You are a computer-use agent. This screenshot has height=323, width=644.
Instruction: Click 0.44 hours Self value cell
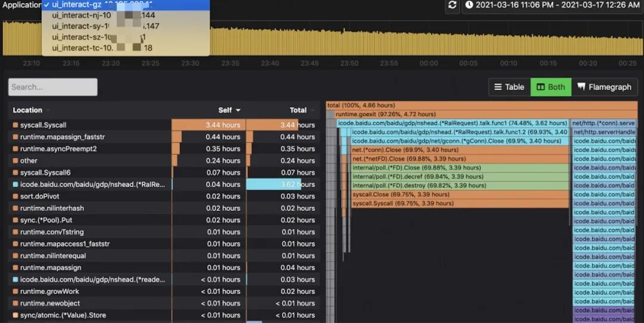pyautogui.click(x=209, y=136)
